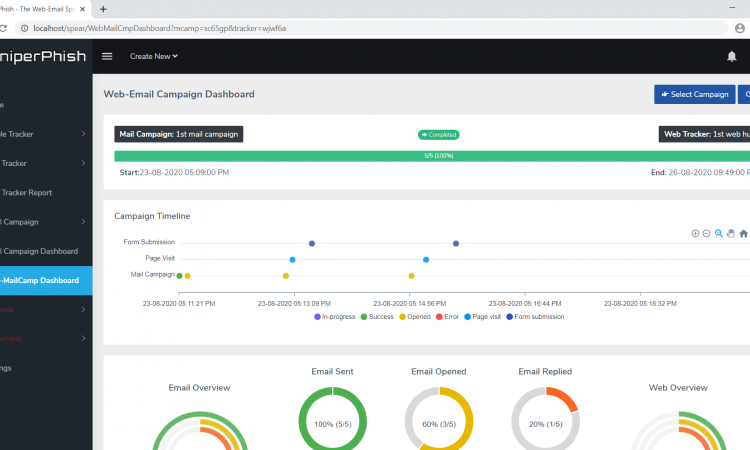Image resolution: width=750 pixels, height=450 pixels.
Task: Click the Web Tracker label badge
Action: pyautogui.click(x=704, y=134)
